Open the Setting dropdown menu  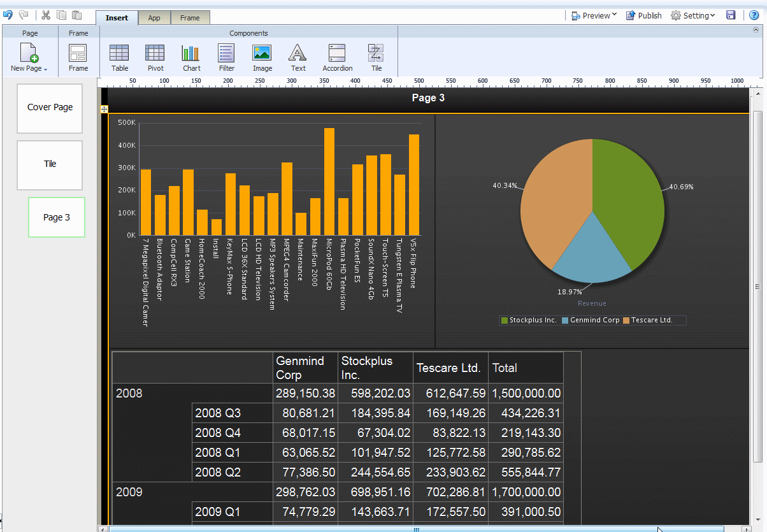pos(693,15)
